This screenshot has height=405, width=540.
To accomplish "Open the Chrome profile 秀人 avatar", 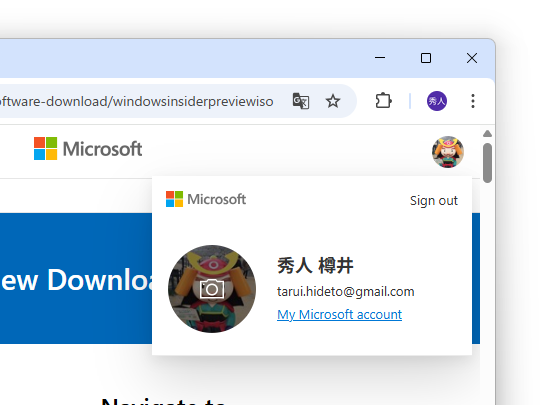I will click(437, 101).
